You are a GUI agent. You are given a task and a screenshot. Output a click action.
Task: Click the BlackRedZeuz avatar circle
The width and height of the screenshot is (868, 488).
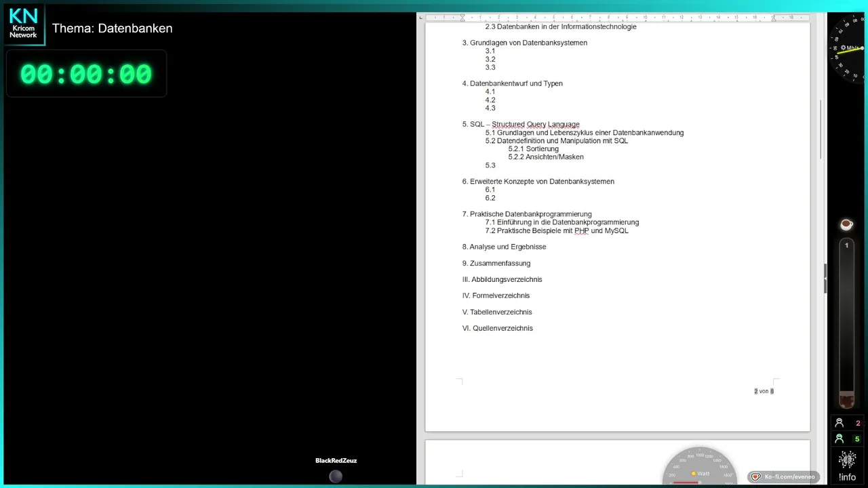(x=336, y=476)
